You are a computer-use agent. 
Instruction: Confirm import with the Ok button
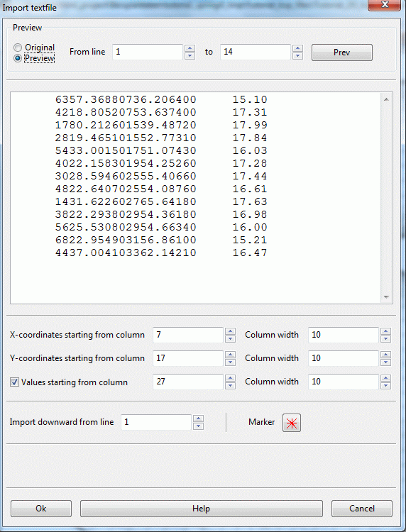click(x=41, y=509)
